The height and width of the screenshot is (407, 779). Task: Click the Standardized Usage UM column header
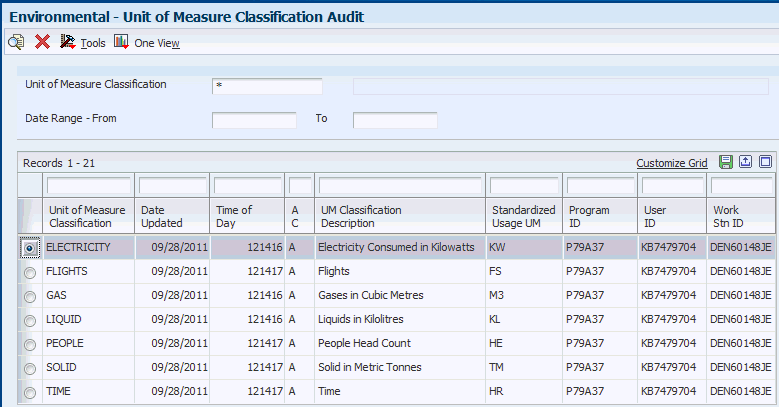point(523,216)
